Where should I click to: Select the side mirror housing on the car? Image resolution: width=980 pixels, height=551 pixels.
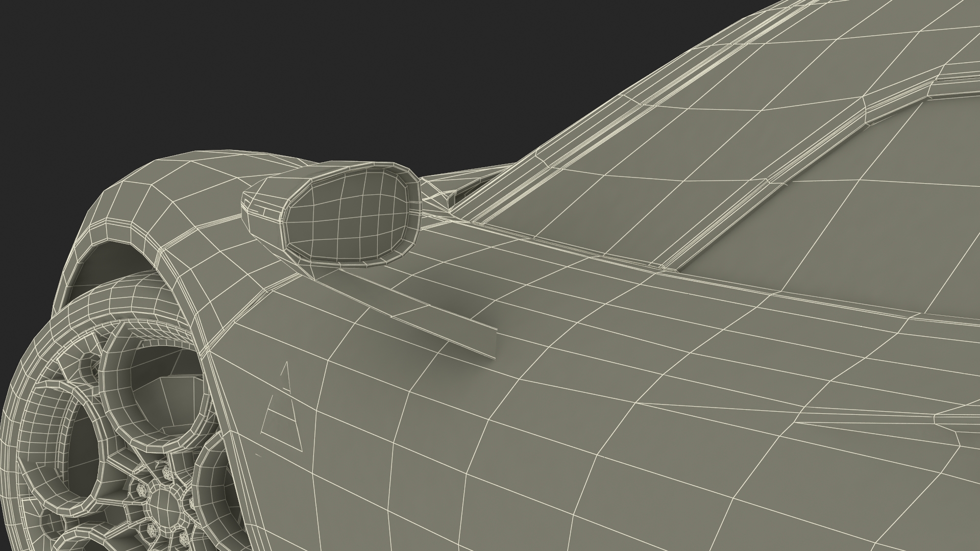pyautogui.click(x=331, y=213)
